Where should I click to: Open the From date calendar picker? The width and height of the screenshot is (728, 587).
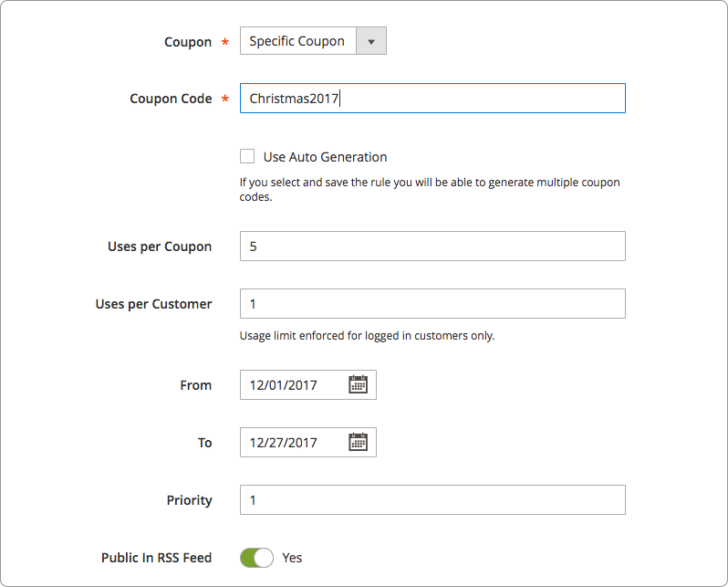(358, 384)
